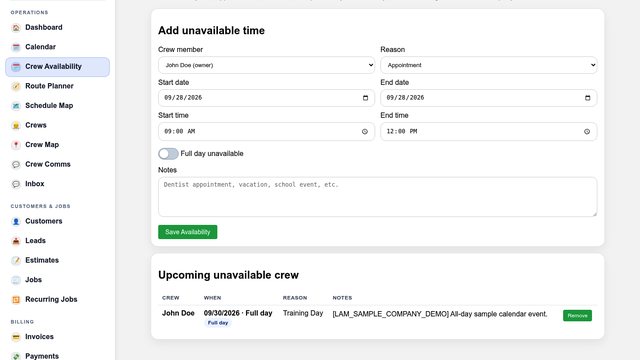Click the REASON column header
The width and height of the screenshot is (640, 360).
point(295,298)
